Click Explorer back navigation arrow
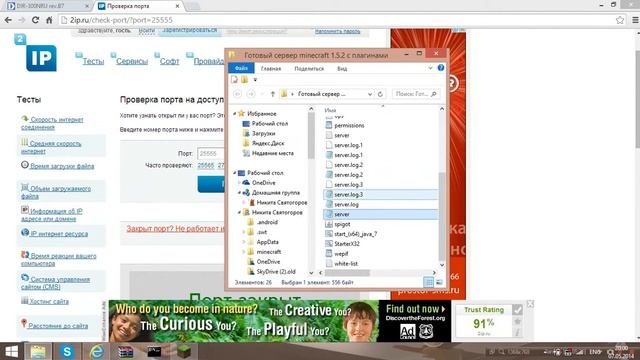The width and height of the screenshot is (640, 360). (237, 94)
